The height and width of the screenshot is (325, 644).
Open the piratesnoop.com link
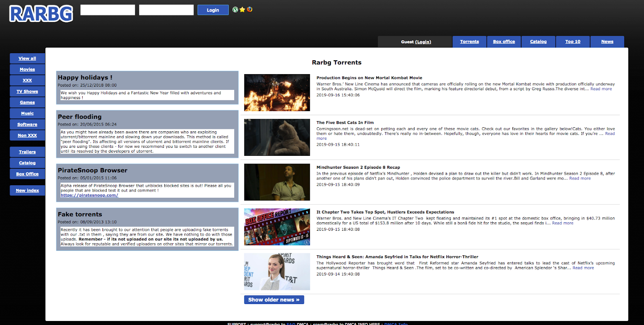point(89,195)
